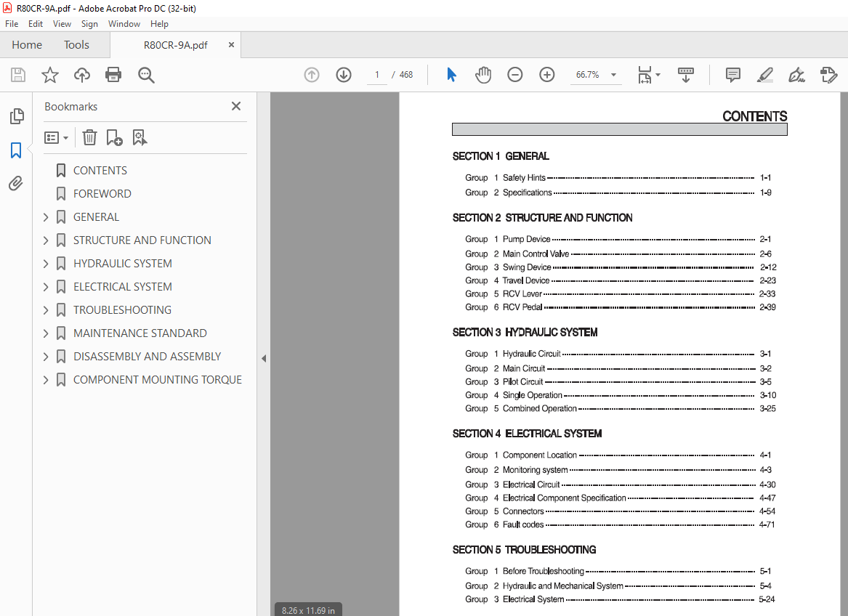The image size is (848, 616).
Task: Open the File menu
Action: tap(12, 24)
